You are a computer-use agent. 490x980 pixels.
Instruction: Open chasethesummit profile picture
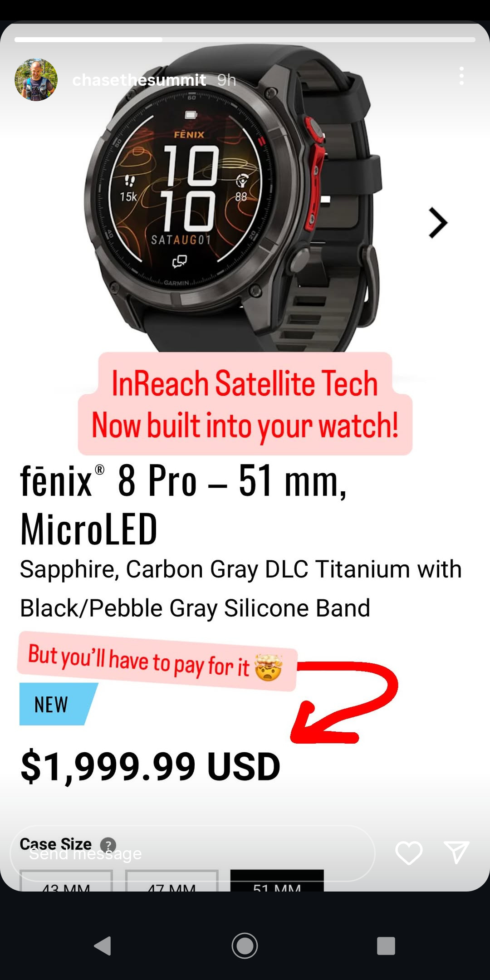[x=36, y=80]
